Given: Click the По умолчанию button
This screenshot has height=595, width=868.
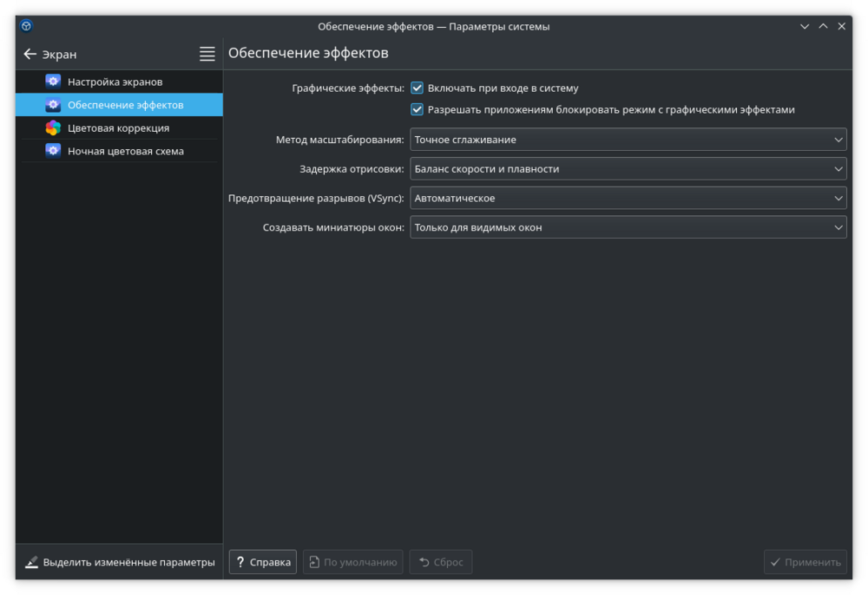Looking at the screenshot, I should pyautogui.click(x=352, y=562).
